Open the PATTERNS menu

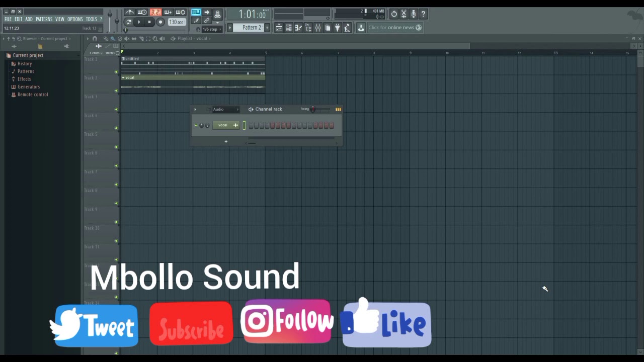(44, 19)
